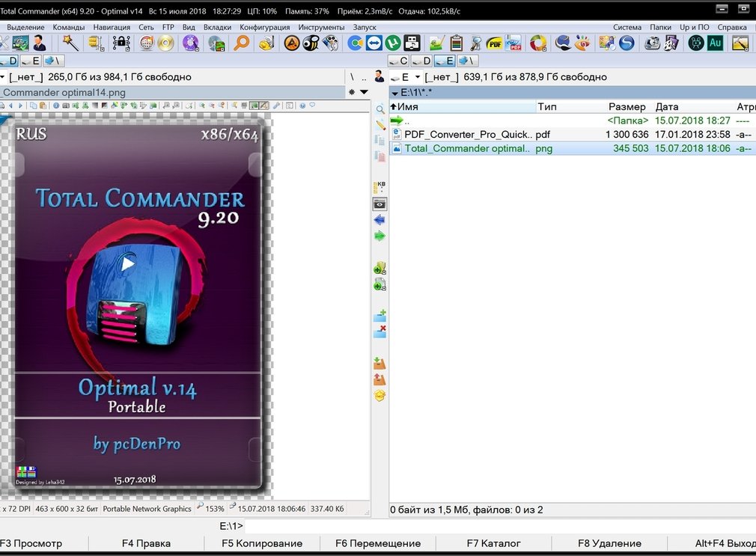Click the 153% zoom status entry
756x556 pixels.
(x=210, y=509)
